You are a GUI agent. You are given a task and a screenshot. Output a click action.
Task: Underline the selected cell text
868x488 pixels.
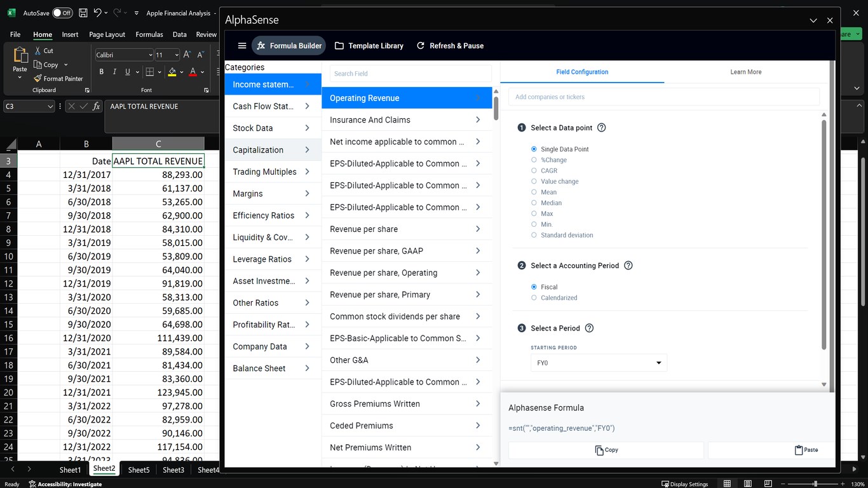point(128,72)
